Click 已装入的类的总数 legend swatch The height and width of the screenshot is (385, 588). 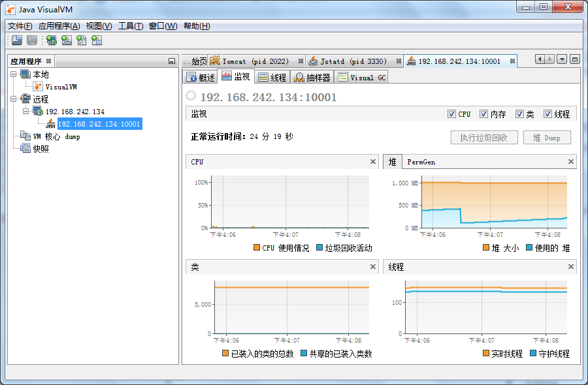pyautogui.click(x=225, y=353)
